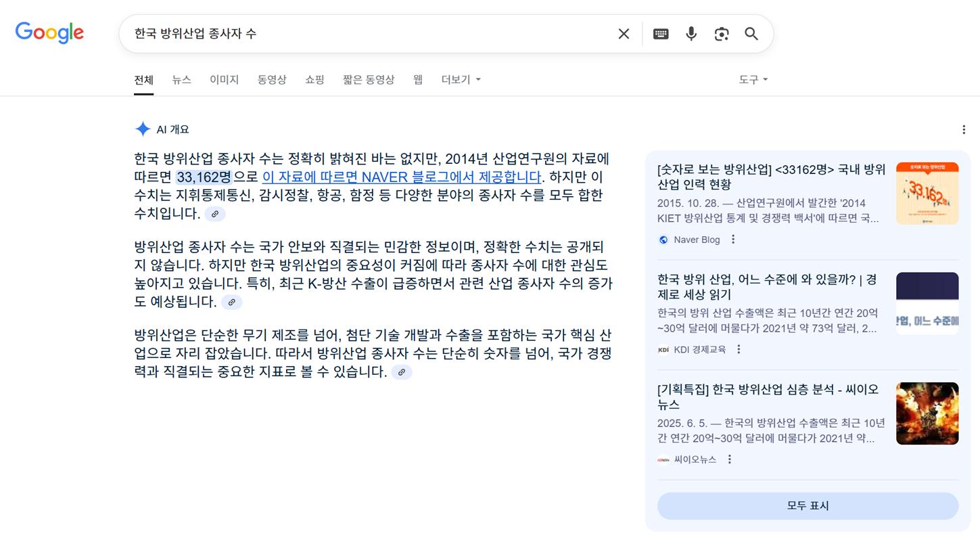Screen dimensions: 980x538
Task: Click source link chip after third paragraph
Action: (401, 372)
